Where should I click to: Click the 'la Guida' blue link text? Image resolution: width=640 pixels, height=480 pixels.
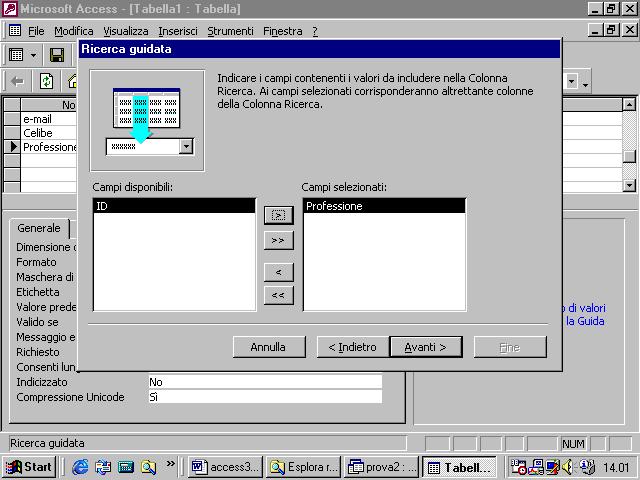pos(585,321)
